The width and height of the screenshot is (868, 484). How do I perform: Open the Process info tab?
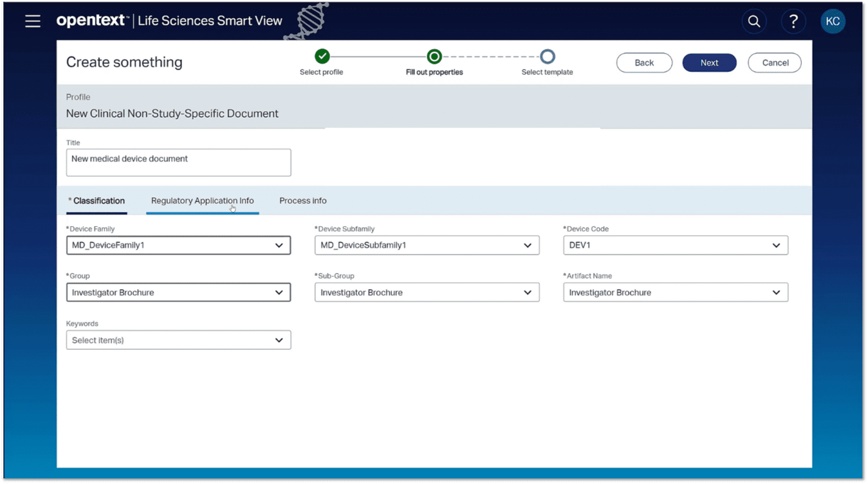(x=302, y=200)
